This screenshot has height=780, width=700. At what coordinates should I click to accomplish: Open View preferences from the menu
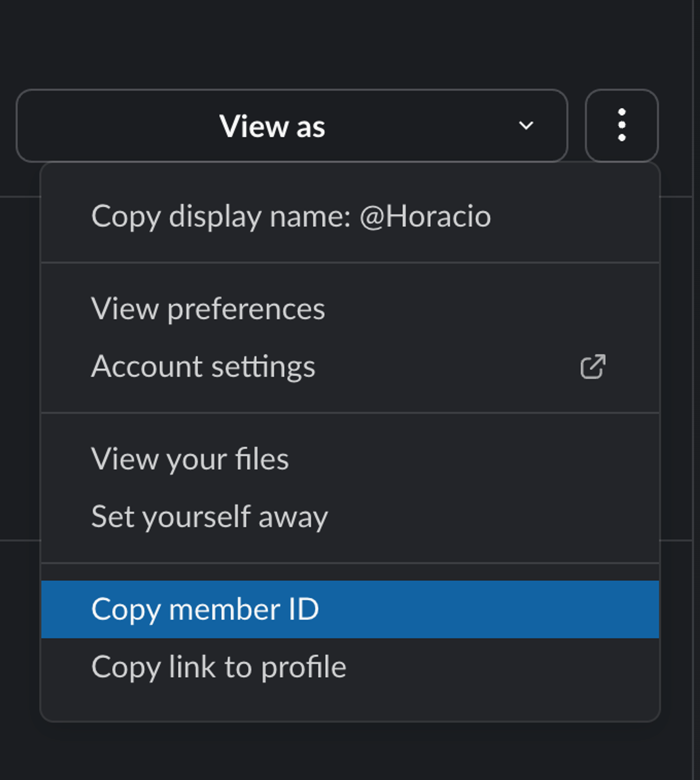tap(208, 309)
